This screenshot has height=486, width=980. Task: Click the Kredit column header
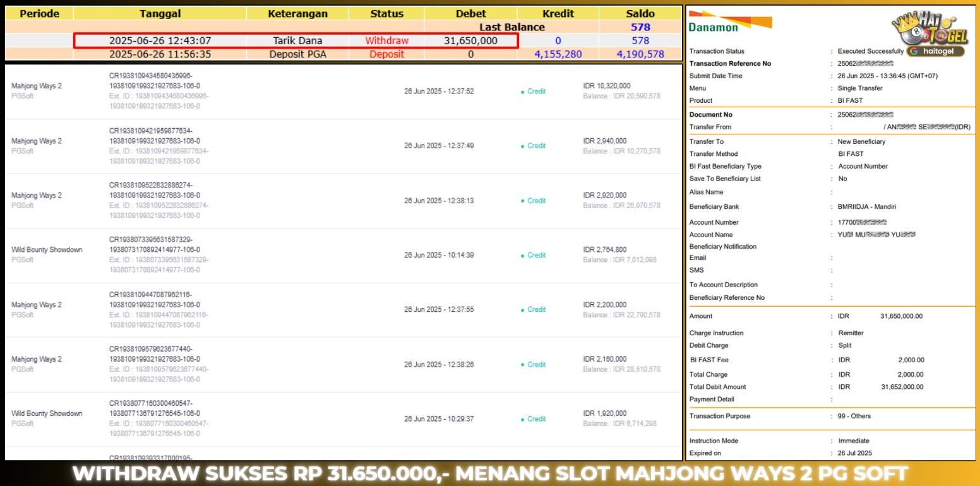click(x=558, y=13)
